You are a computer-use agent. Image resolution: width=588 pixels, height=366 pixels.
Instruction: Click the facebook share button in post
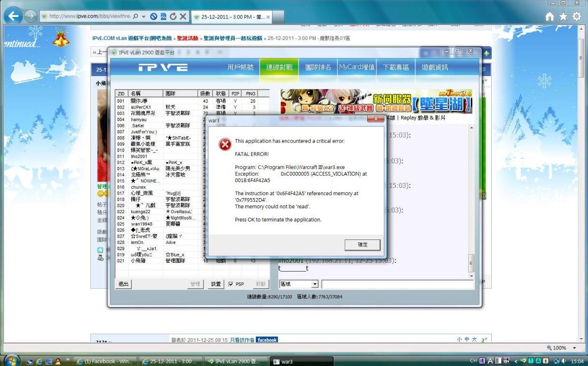tap(267, 340)
